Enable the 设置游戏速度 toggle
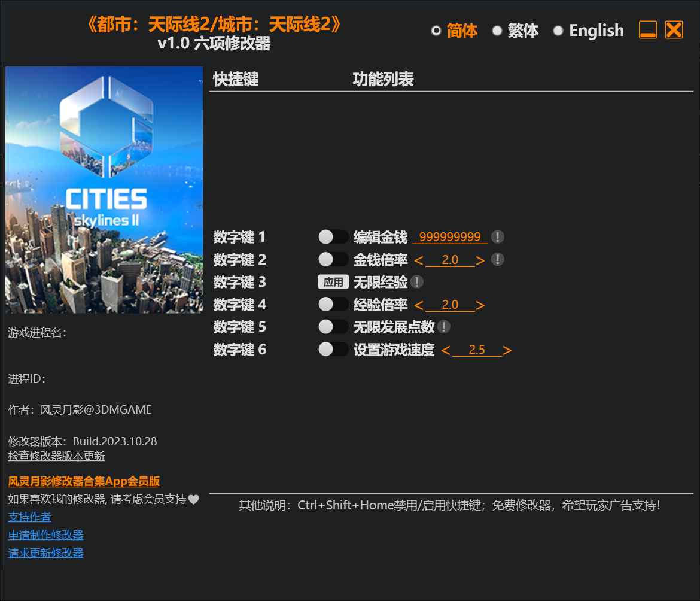Screen dimensions: 700x601 333,350
